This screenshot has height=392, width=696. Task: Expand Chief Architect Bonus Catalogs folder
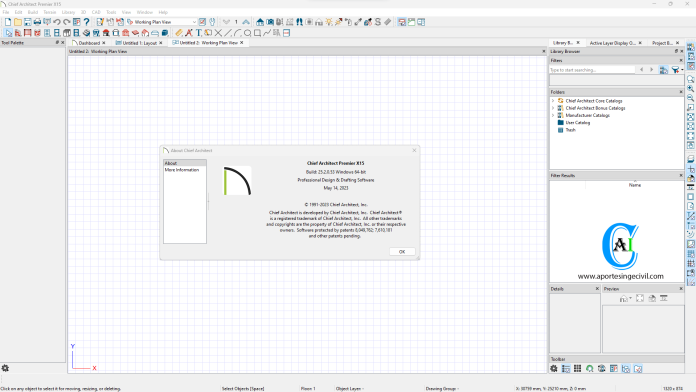click(553, 108)
